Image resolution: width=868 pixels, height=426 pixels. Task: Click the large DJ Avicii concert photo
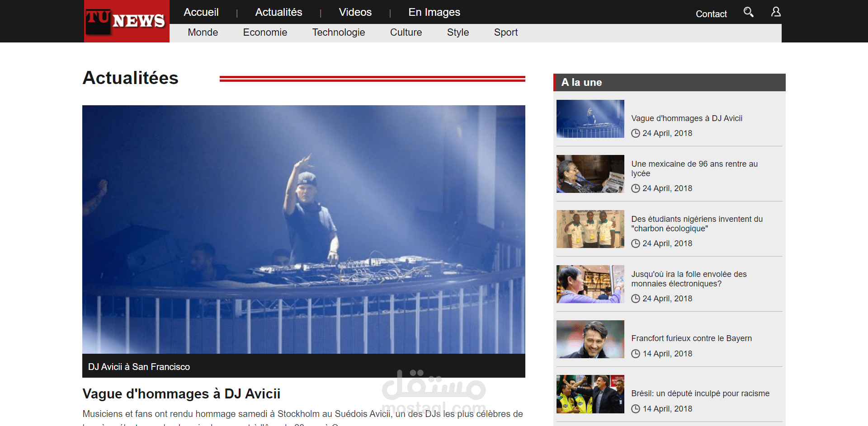[304, 229]
